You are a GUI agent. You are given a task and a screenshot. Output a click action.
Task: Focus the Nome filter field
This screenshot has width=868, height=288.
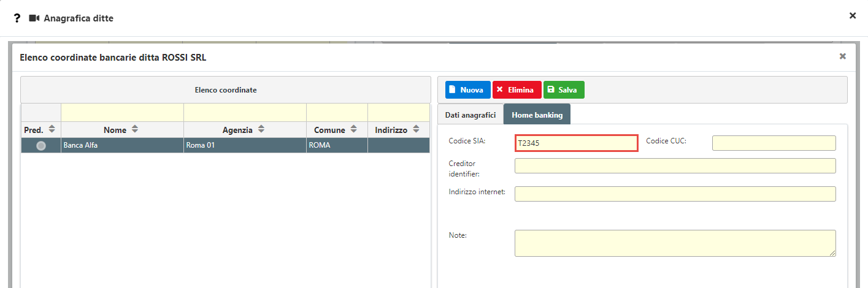(123, 113)
